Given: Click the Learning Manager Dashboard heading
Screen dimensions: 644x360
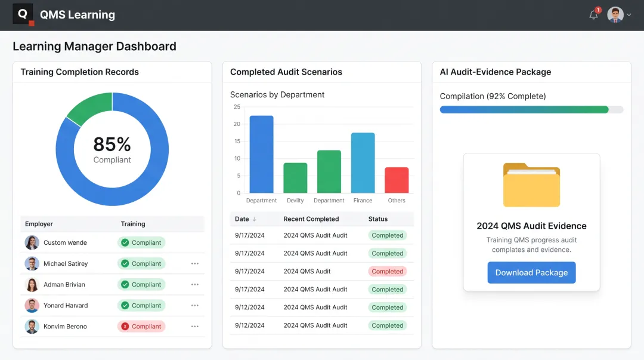Looking at the screenshot, I should coord(94,46).
